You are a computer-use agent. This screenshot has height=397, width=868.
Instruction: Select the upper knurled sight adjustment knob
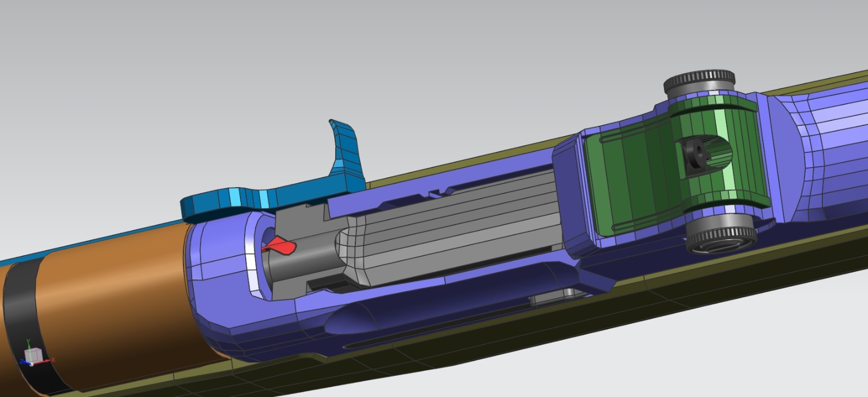[699, 82]
